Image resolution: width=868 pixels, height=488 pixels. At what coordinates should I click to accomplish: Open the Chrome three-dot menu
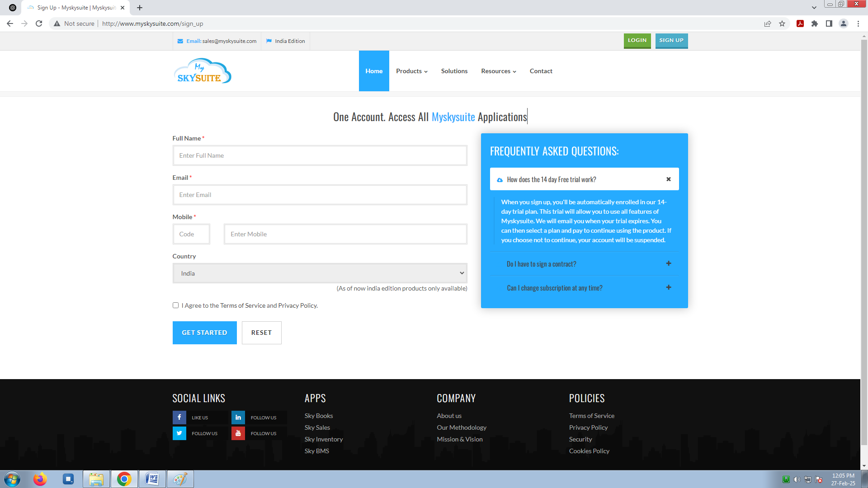point(858,23)
